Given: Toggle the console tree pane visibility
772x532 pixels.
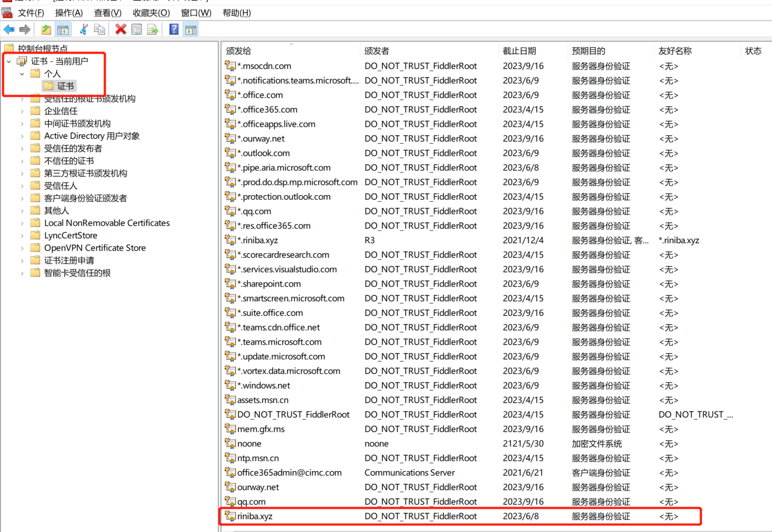Looking at the screenshot, I should pos(63,29).
